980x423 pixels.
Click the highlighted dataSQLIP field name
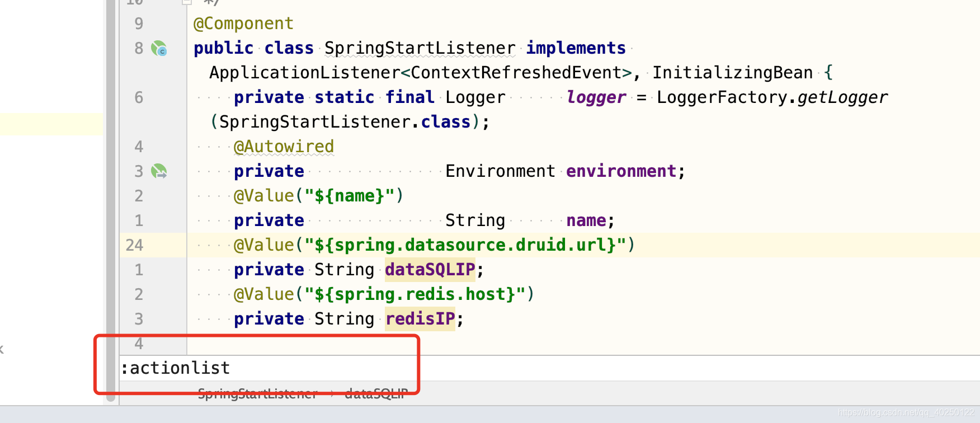pyautogui.click(x=430, y=270)
